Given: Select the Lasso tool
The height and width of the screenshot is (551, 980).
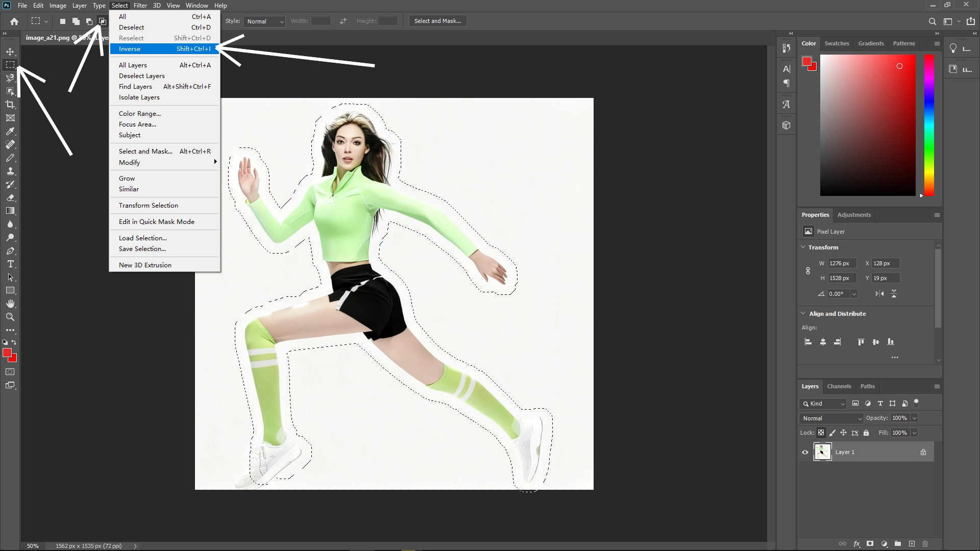Looking at the screenshot, I should 10,78.
